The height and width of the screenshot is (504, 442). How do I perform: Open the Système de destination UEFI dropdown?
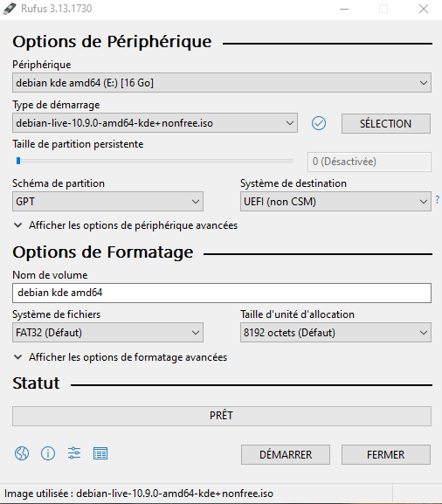point(335,202)
